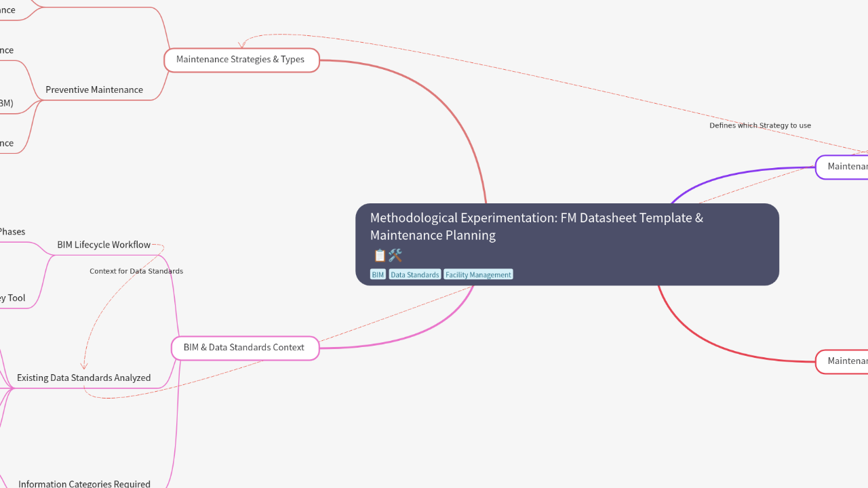Select the Preventive Maintenance node
The width and height of the screenshot is (868, 488).
[x=94, y=89]
